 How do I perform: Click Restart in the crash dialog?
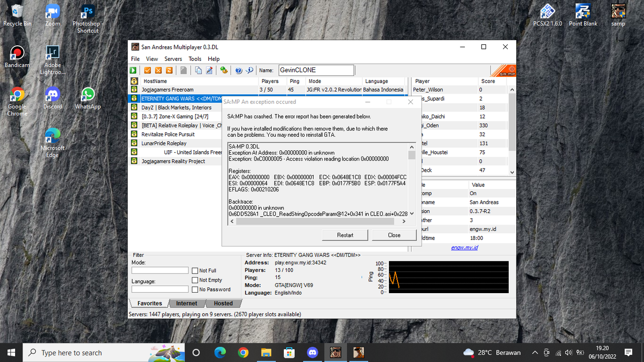coord(345,235)
